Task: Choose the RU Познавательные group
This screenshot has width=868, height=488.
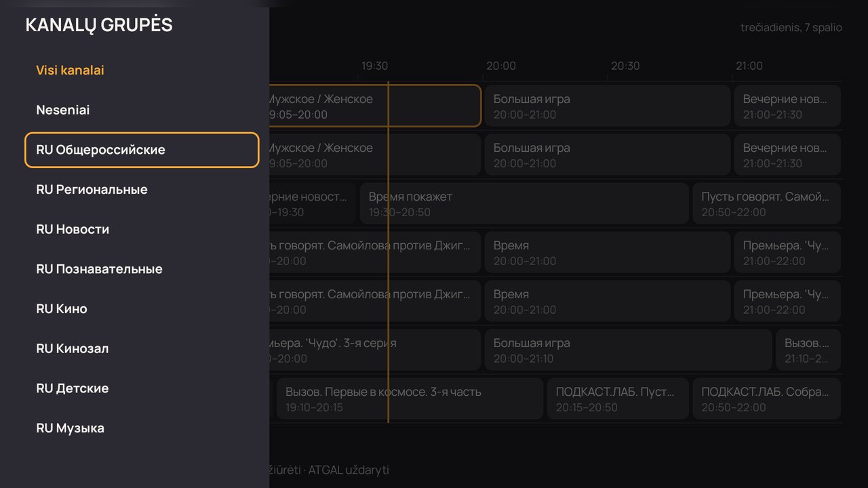Action: click(142, 269)
